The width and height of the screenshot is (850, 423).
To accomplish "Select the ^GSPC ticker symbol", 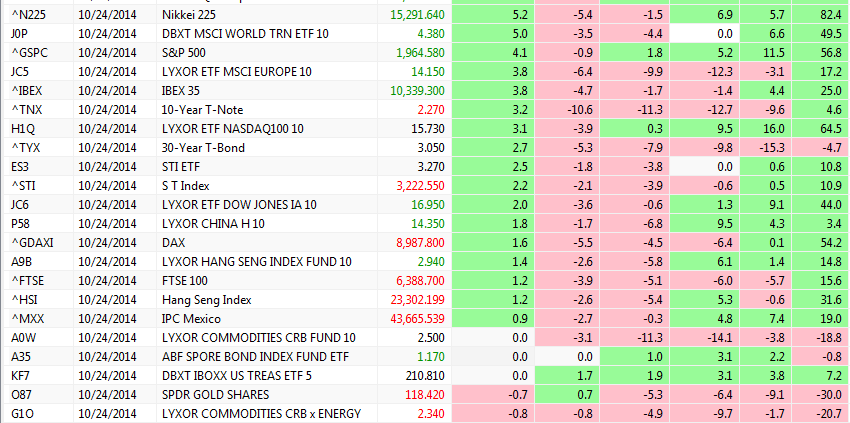I will pos(28,53).
